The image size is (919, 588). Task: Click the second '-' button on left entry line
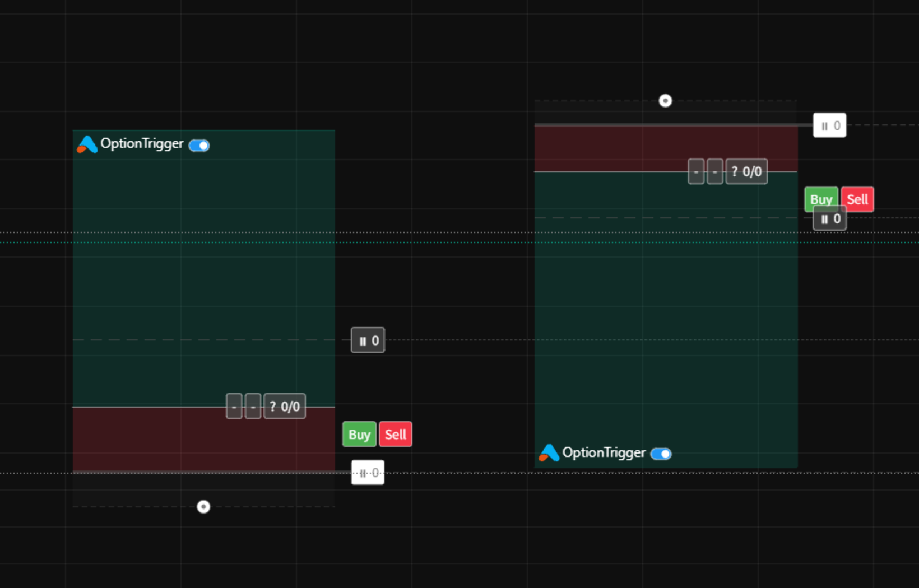(253, 407)
